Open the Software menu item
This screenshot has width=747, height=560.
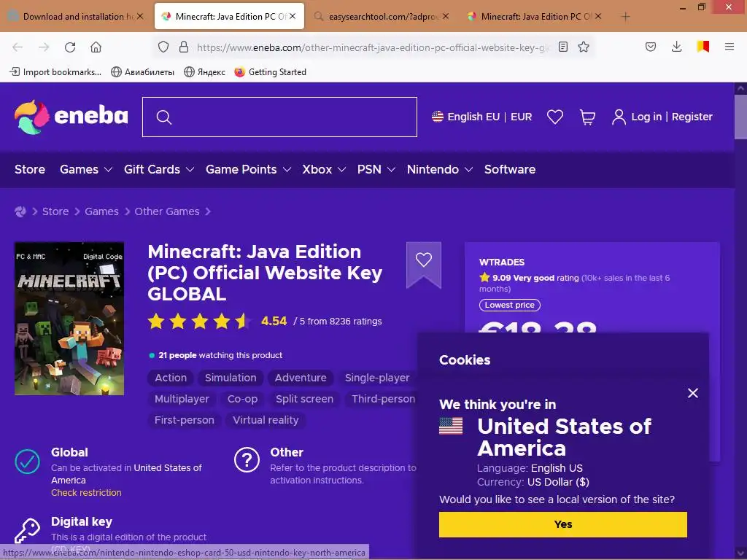510,169
